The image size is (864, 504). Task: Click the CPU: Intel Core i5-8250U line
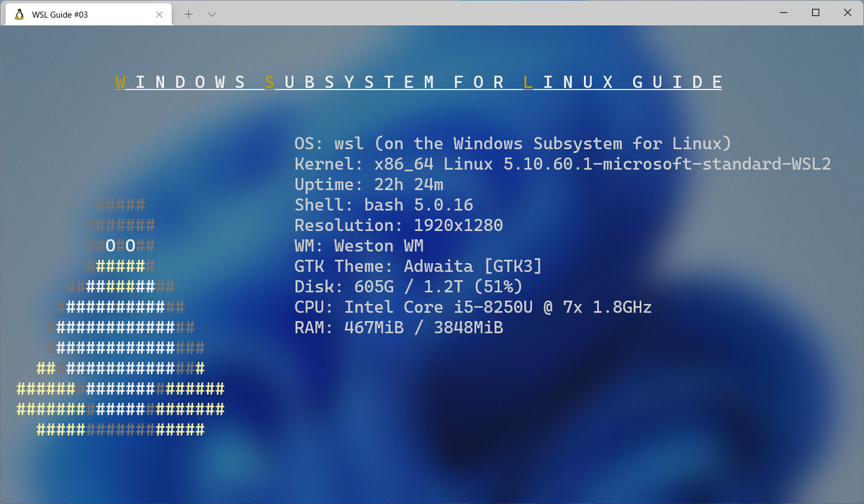pyautogui.click(x=473, y=307)
